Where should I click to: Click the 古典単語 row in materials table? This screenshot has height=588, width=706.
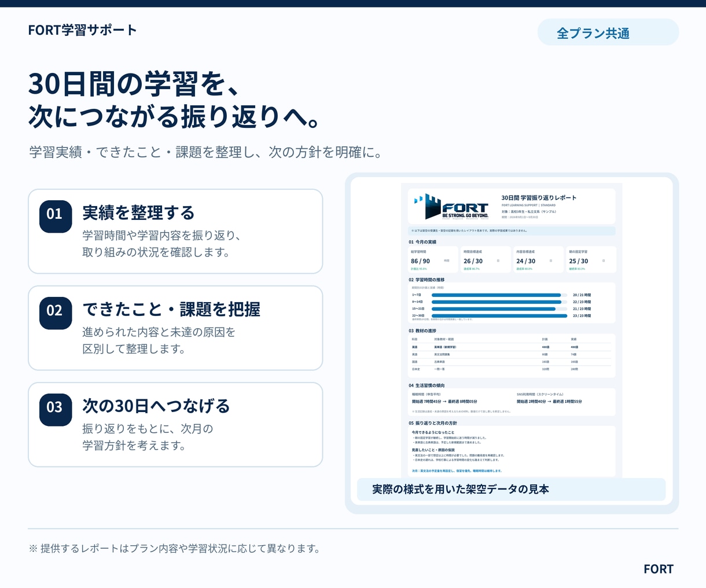[511, 362]
